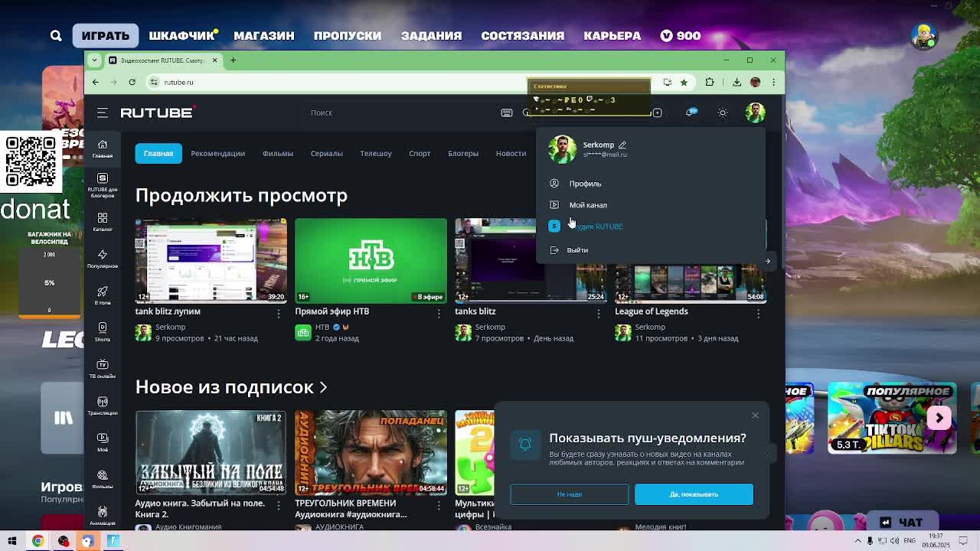980x551 pixels.
Task: Open the notifications bell
Action: (691, 112)
